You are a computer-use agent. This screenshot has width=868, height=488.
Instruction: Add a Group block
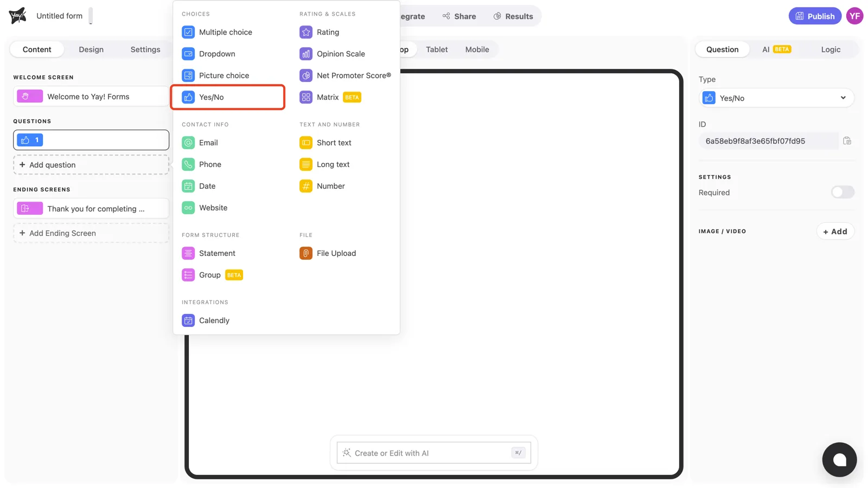coord(212,275)
